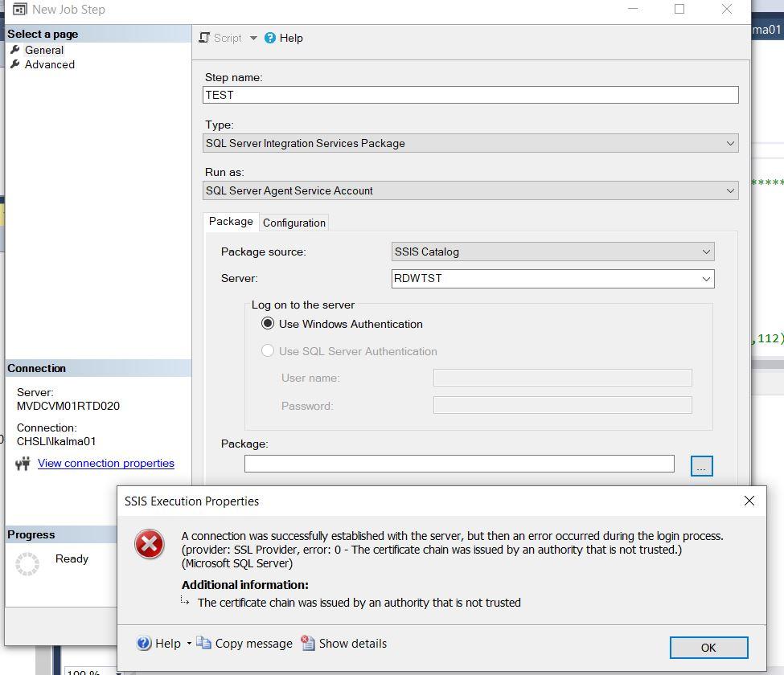Click the Copy message icon
This screenshot has width=784, height=675.
204,643
